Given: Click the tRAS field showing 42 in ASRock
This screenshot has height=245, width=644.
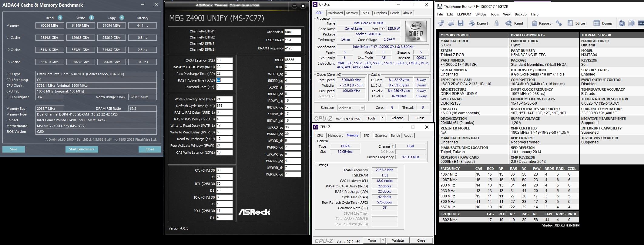Looking at the screenshot, I should tap(224, 80).
